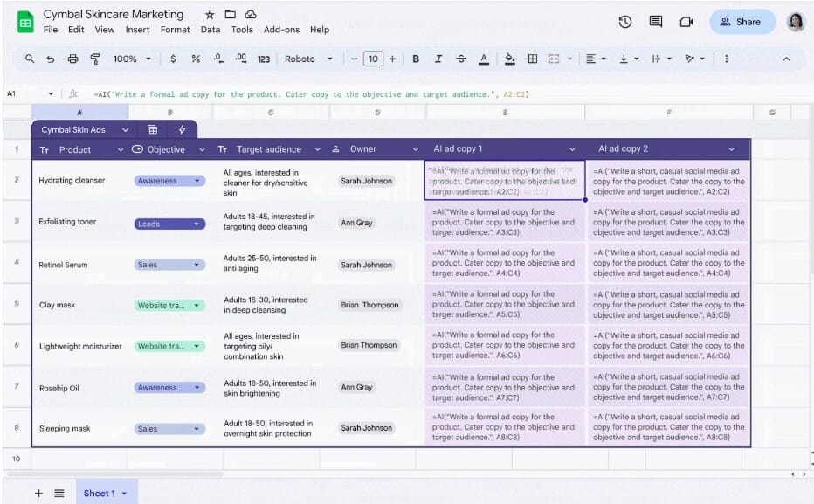Toggle strikethrough formatting
Viewport: 814px width, 504px height.
pyautogui.click(x=461, y=59)
